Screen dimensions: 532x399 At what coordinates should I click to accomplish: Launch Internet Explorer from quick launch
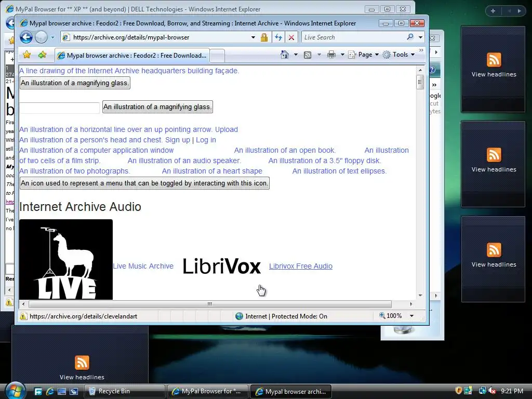click(50, 392)
